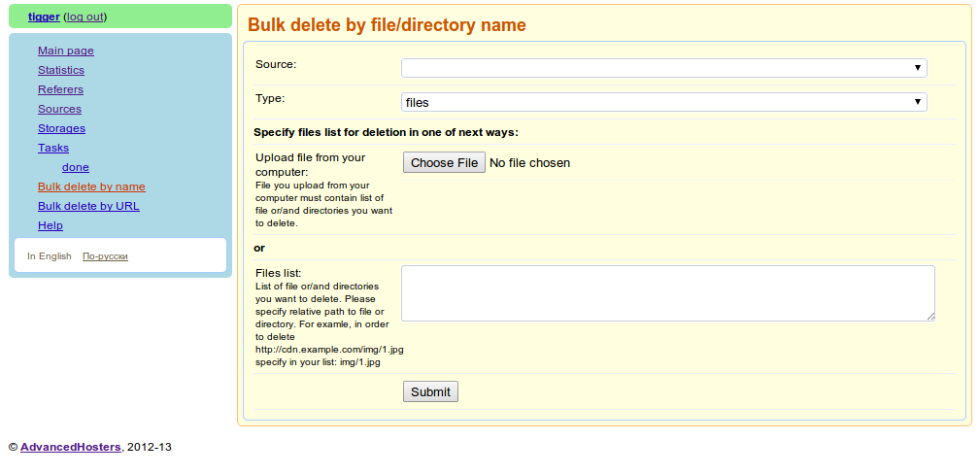Select Bulk delete by name link
The image size is (980, 474).
click(x=91, y=186)
